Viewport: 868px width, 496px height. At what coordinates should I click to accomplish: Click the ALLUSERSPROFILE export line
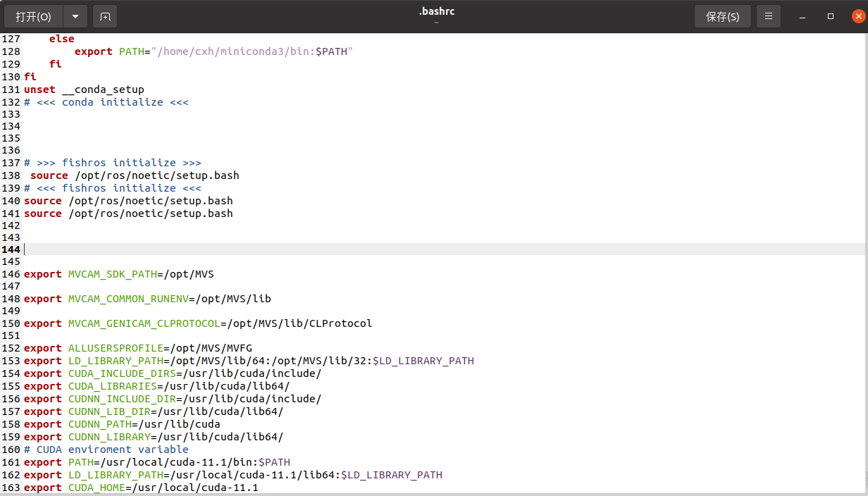137,348
